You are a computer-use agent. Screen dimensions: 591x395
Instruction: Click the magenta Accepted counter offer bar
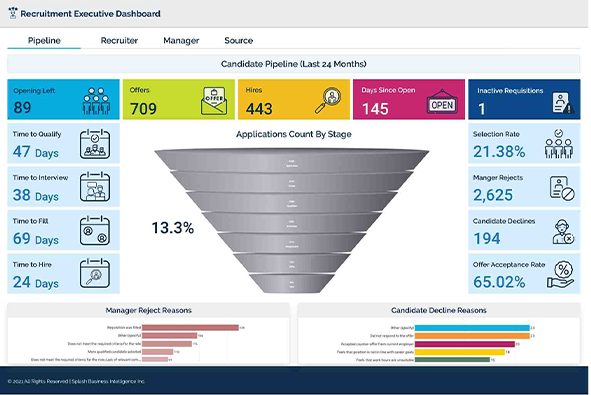[465, 344]
